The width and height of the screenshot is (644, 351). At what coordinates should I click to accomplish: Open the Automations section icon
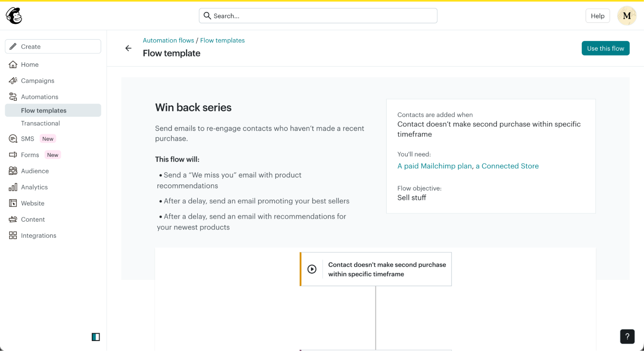(13, 96)
